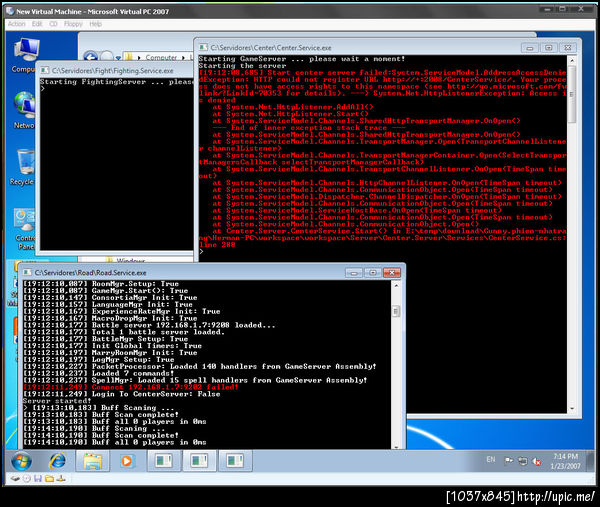Viewport: 600px width, 507px height.
Task: Click red 'Connect 192.168.1.7:9202 failed!' log line
Action: point(130,387)
